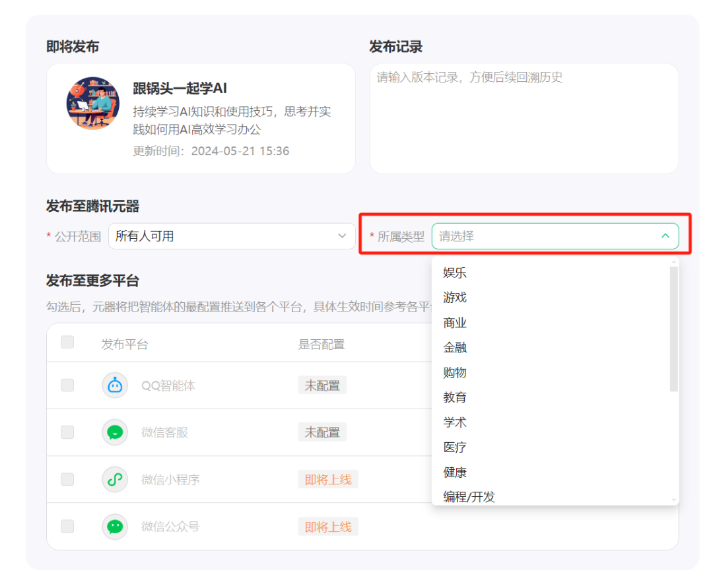Select 游戏 from the type list
The image size is (713, 588).
pyautogui.click(x=455, y=298)
